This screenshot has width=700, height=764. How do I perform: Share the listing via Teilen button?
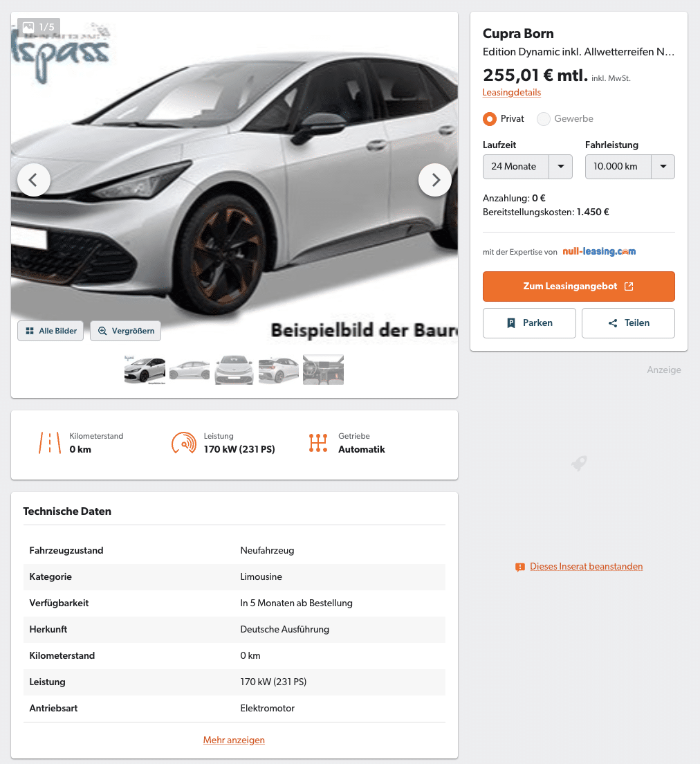tap(628, 323)
